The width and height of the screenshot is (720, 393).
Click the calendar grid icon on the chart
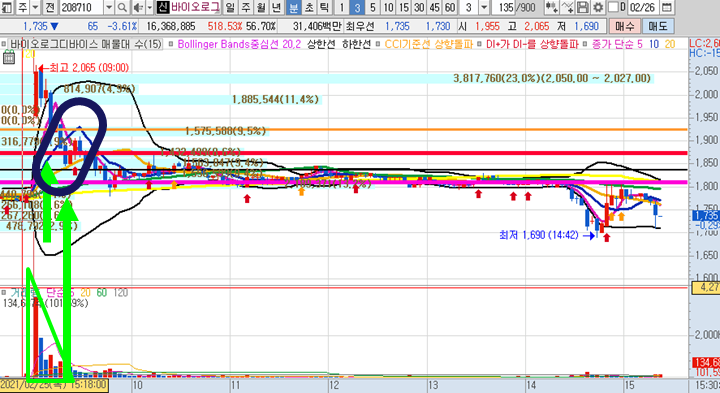9,57
